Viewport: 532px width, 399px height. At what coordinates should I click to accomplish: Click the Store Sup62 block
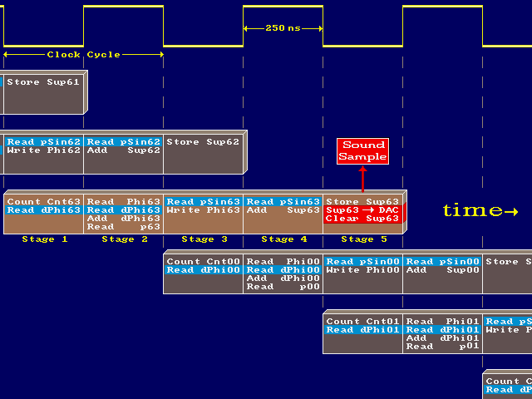(x=203, y=142)
